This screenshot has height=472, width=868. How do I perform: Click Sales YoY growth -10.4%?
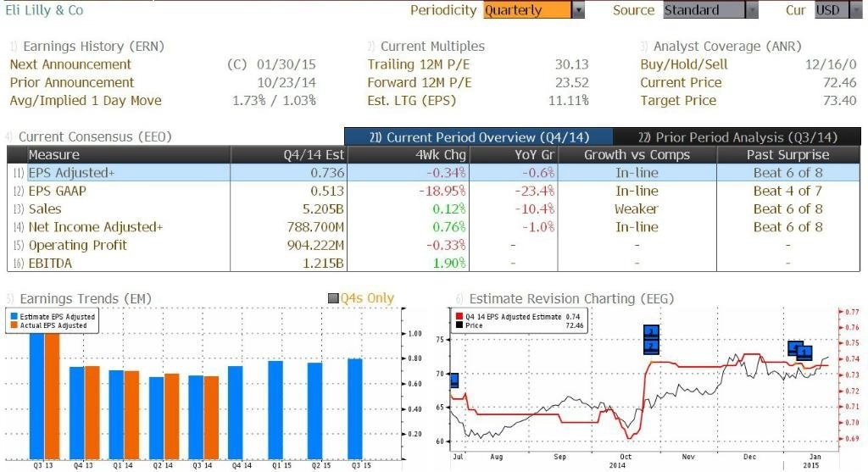tap(534, 209)
